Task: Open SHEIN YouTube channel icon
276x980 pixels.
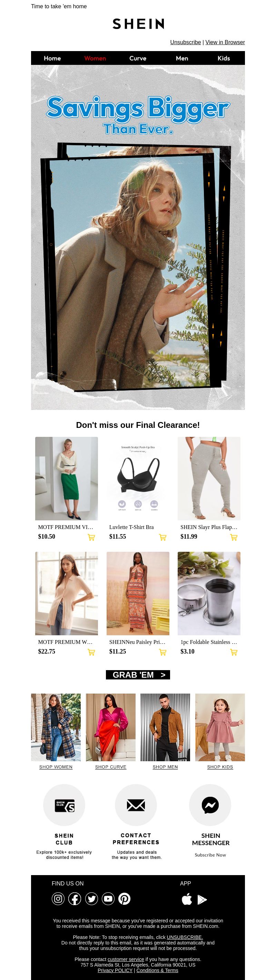Action: point(108,899)
